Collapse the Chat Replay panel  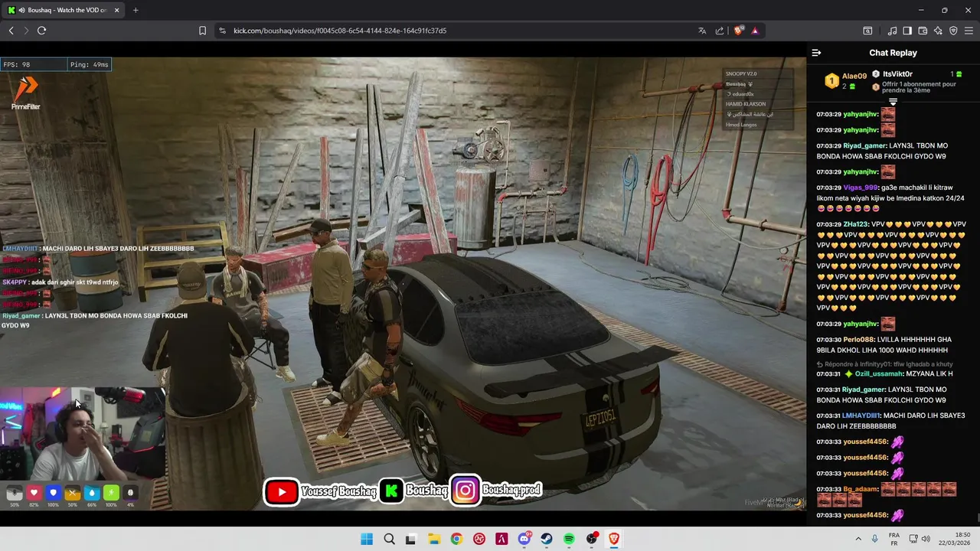coord(816,53)
